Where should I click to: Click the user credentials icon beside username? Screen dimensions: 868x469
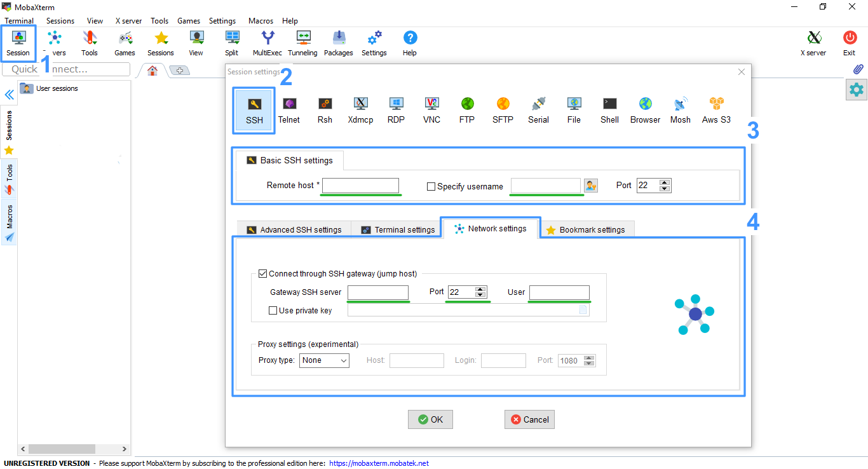click(591, 186)
